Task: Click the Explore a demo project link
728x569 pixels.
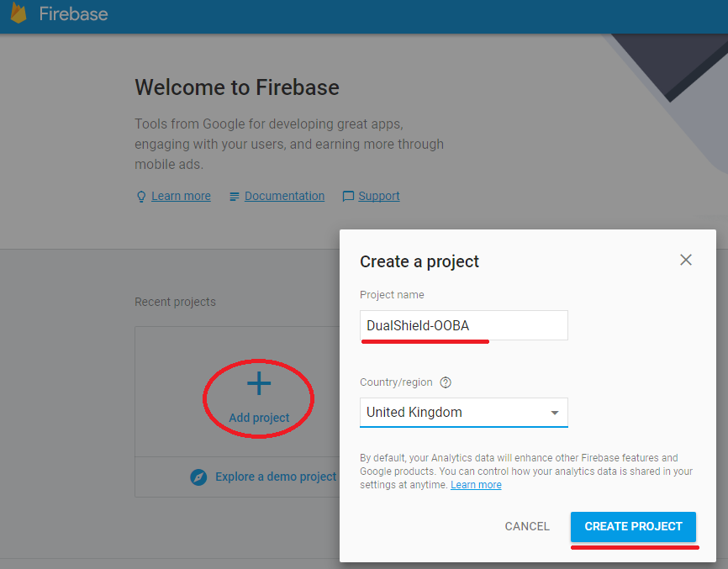Action: 276,477
